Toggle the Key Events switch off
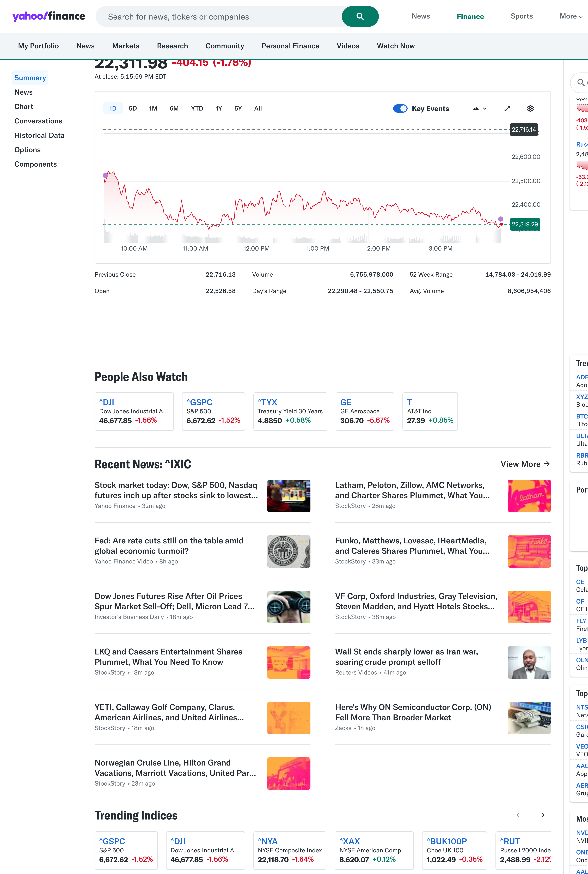588x874 pixels. tap(400, 108)
